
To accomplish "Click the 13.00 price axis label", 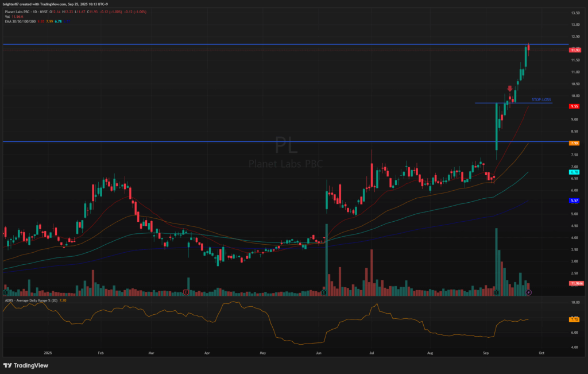I will tap(575, 25).
